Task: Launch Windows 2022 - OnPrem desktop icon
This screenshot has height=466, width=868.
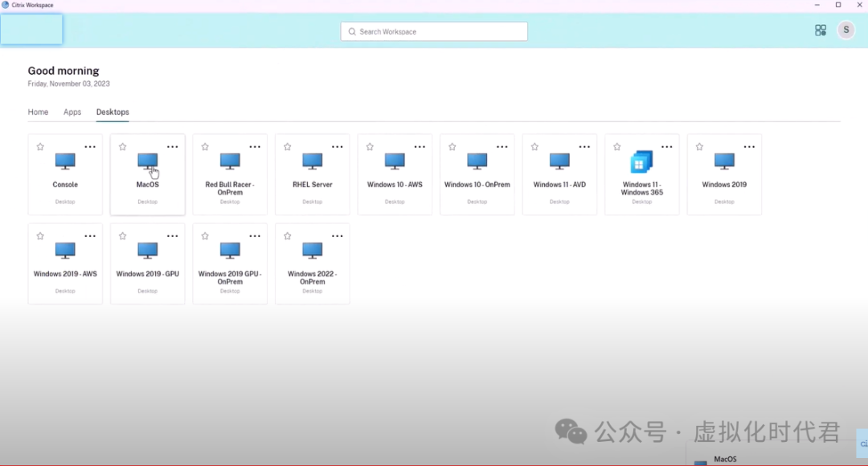Action: (x=312, y=250)
